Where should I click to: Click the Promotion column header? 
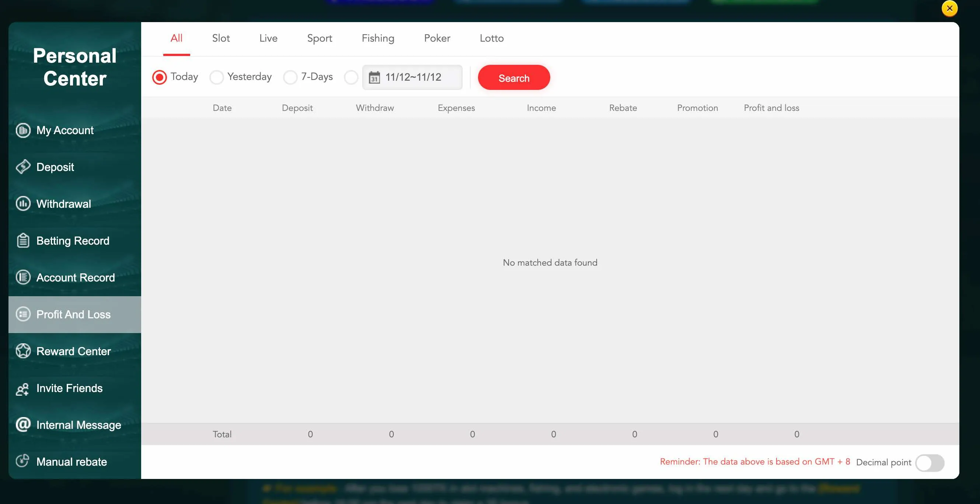click(x=697, y=108)
